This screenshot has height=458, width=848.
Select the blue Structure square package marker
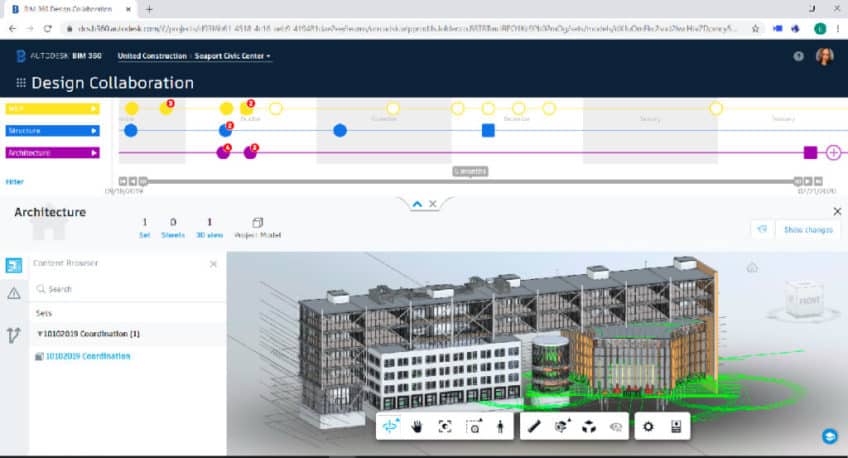[x=488, y=130]
